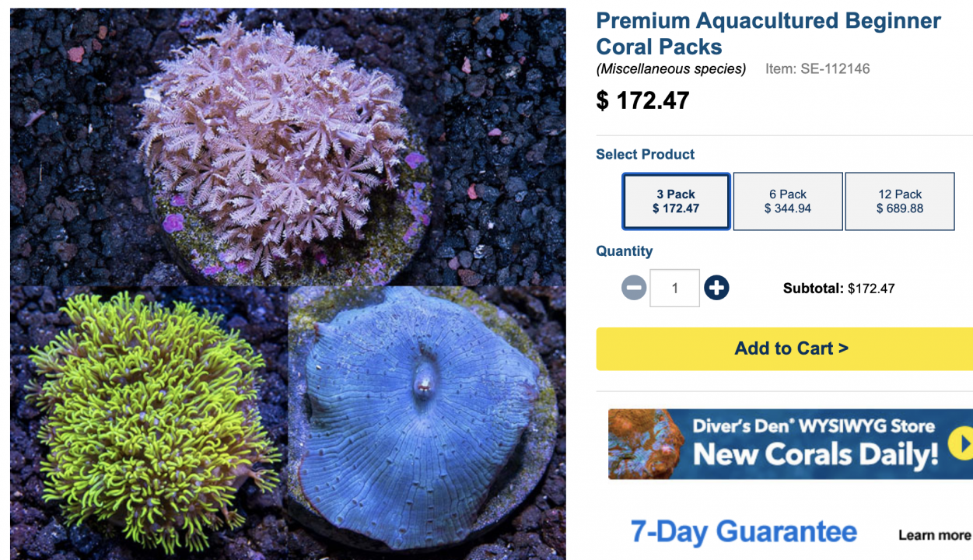Click the large $172.47 price
This screenshot has height=560, width=973.
click(642, 100)
